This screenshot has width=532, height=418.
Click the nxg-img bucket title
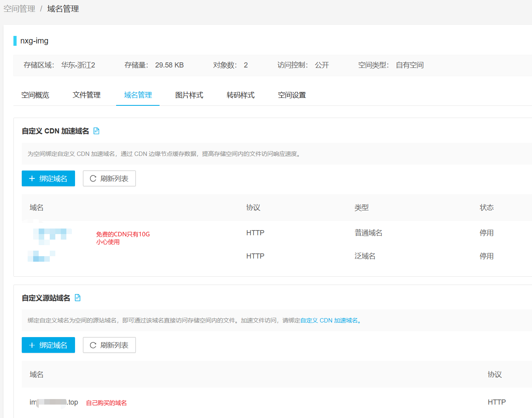[34, 41]
